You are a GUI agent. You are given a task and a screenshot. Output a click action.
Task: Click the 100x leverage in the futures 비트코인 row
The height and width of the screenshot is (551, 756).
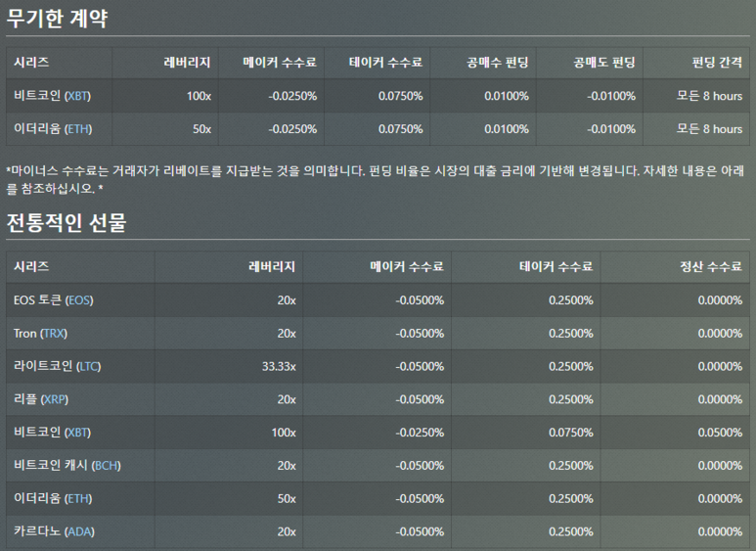tap(284, 433)
